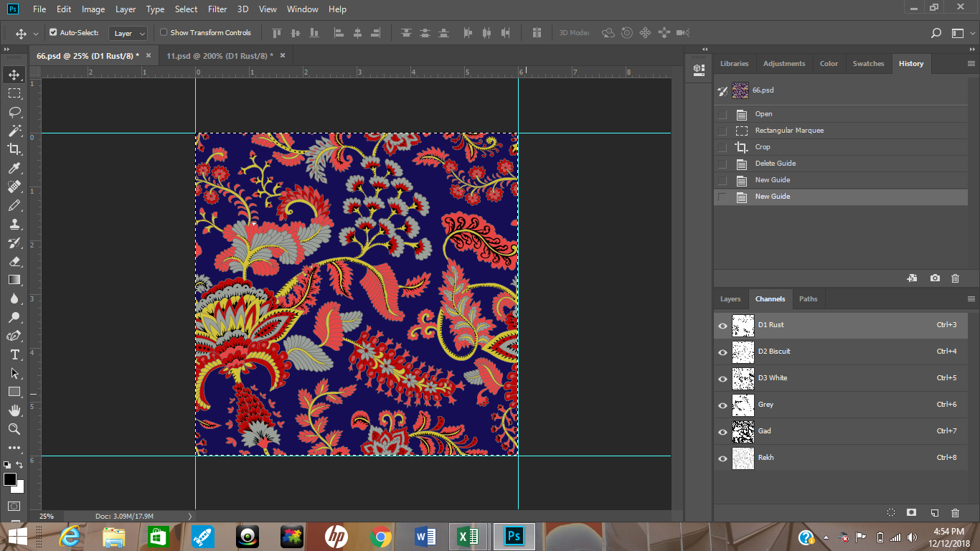Screen dimensions: 980x551
Task: Open the search icon in options bar
Action: click(936, 33)
